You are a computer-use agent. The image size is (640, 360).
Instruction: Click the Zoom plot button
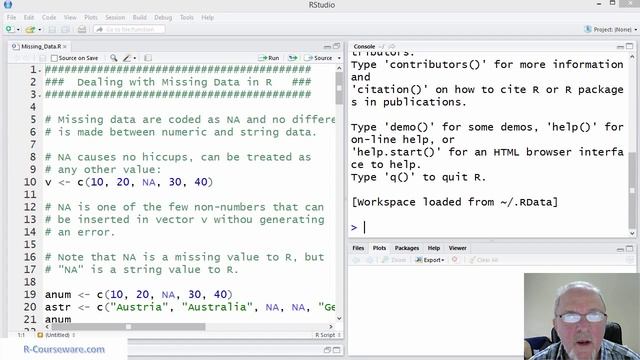pos(394,260)
